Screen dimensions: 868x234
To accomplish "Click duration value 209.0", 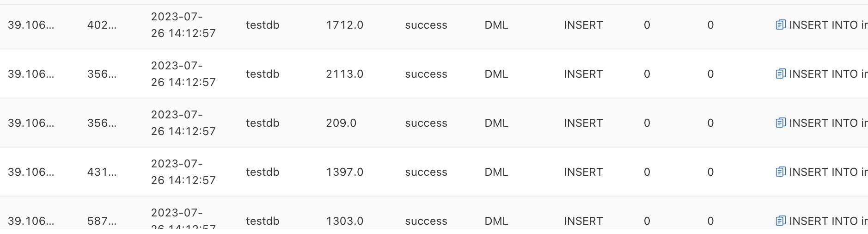I will click(x=341, y=123).
